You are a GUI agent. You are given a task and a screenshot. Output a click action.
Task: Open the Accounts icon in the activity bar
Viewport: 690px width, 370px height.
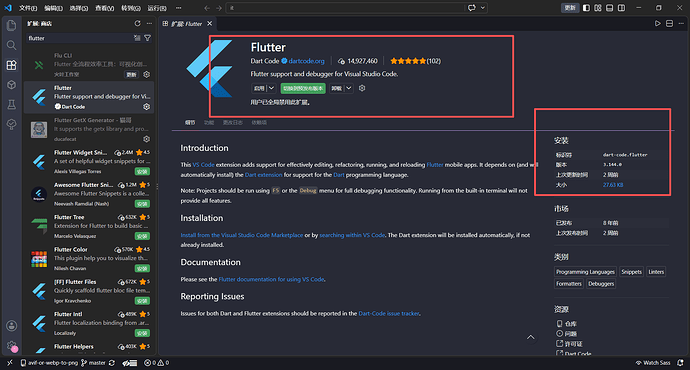pos(11,326)
